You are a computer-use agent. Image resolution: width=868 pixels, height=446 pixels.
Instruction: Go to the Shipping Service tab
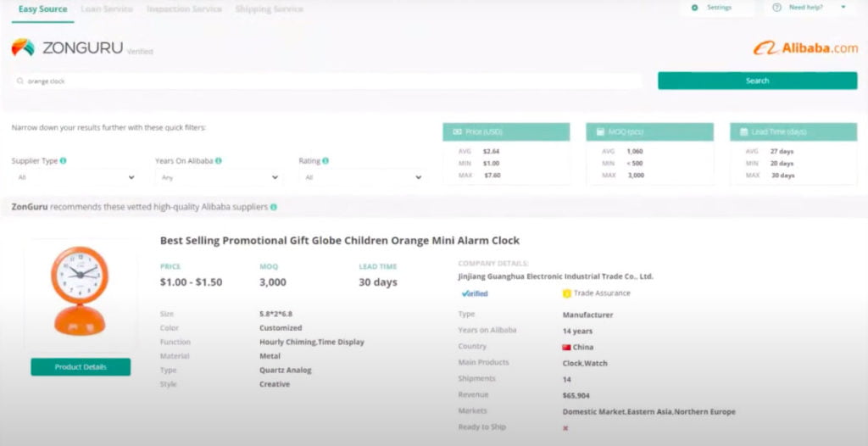269,9
